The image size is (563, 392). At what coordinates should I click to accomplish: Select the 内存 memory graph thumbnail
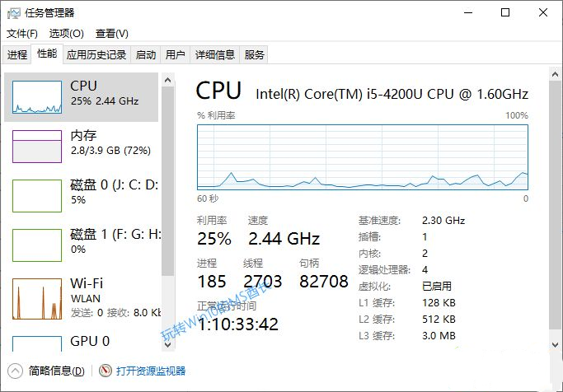point(37,147)
